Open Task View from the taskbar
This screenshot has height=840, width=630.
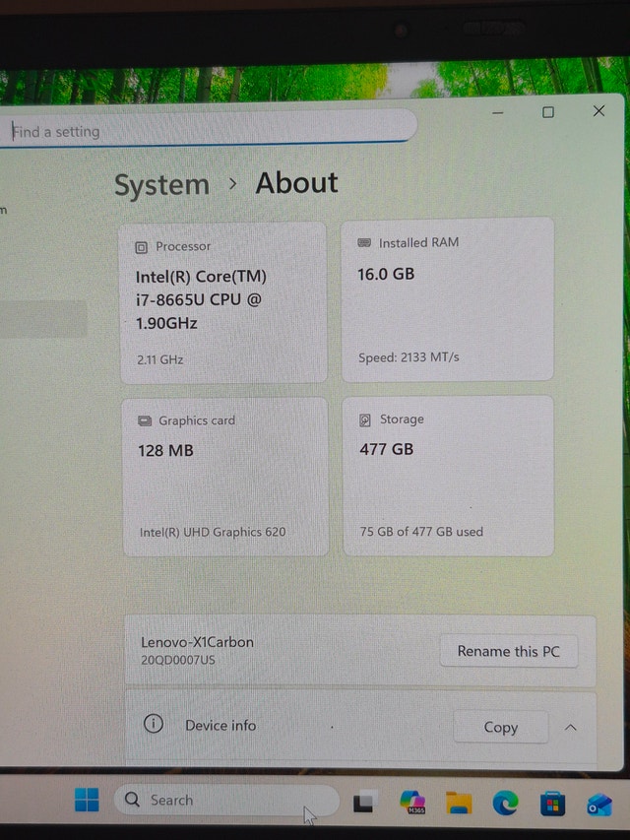(x=363, y=802)
